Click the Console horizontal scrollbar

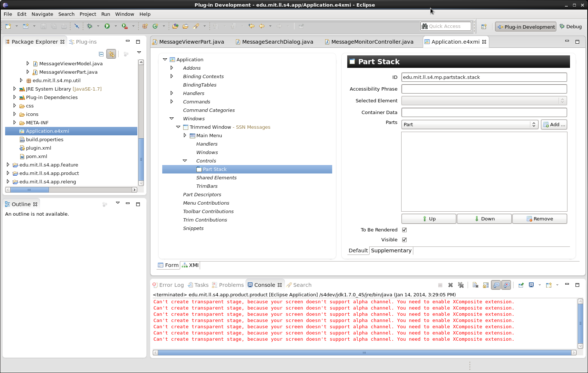coord(364,352)
